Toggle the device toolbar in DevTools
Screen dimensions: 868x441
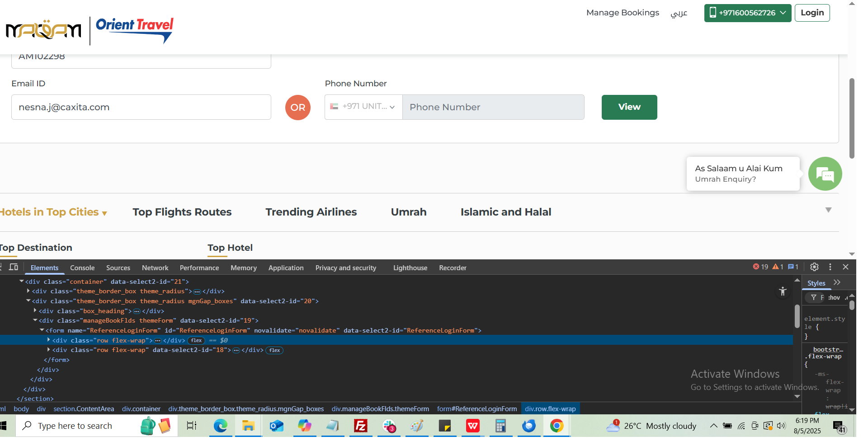[x=14, y=267]
